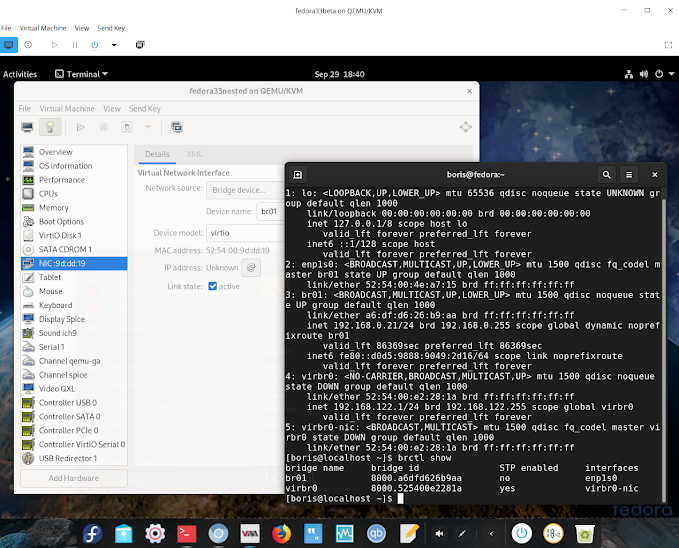The image size is (679, 548).
Task: Select Boot Options hardware entry
Action: coord(74,221)
